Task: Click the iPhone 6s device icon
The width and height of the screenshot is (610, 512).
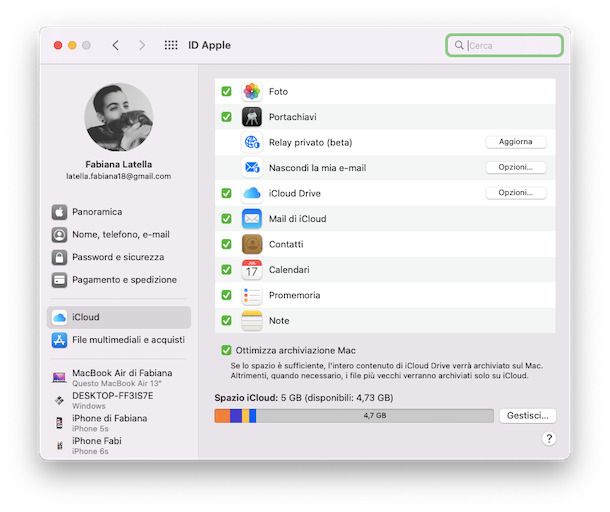Action: coord(60,445)
